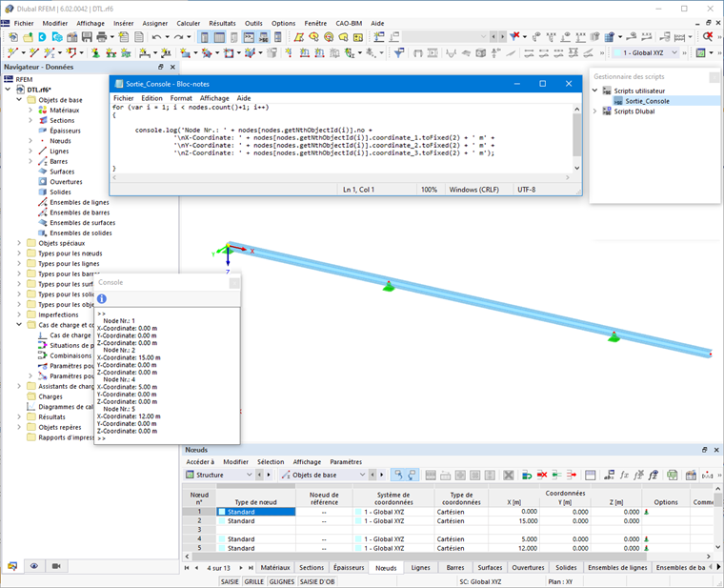Click the SAISIE D'OB status bar button
The height and width of the screenshot is (588, 724).
tap(317, 581)
